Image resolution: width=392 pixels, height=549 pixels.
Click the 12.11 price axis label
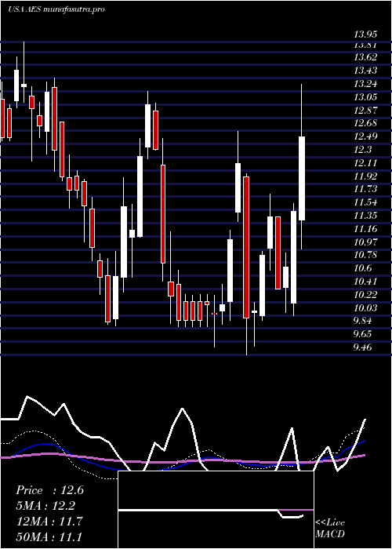tap(365, 163)
